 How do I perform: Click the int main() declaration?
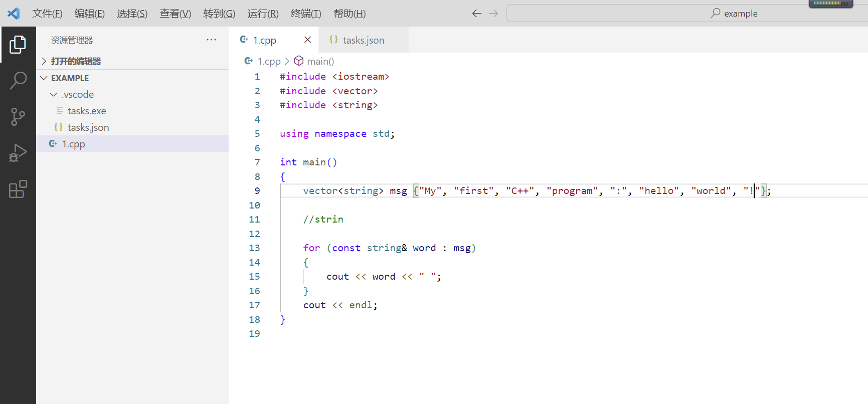(308, 162)
